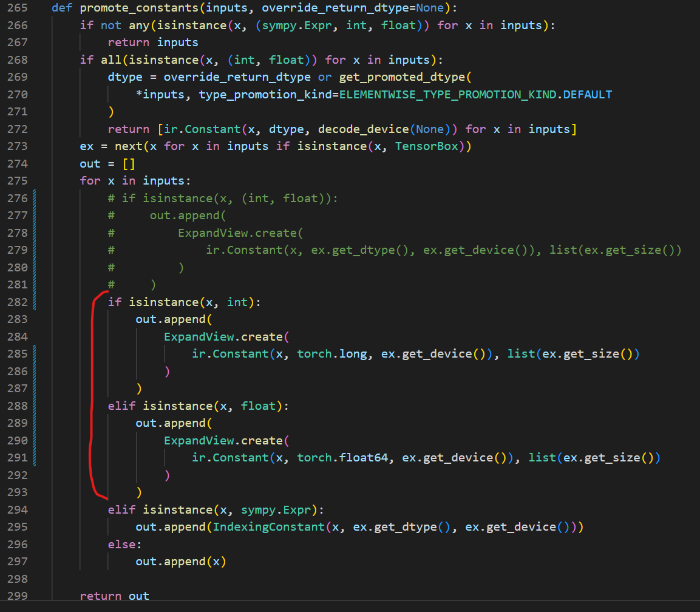Click commented ir.Constant on line 279
700x612 pixels.
[x=244, y=250]
